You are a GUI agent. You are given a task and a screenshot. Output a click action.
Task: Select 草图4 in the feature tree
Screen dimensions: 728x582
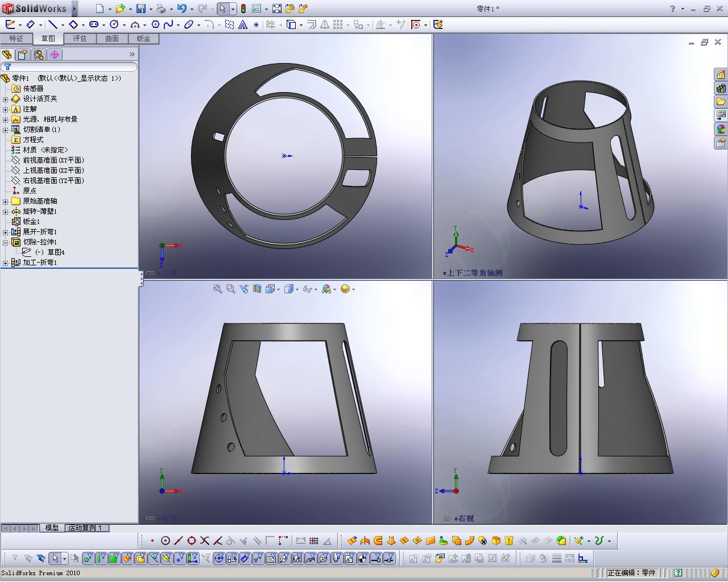pos(55,252)
